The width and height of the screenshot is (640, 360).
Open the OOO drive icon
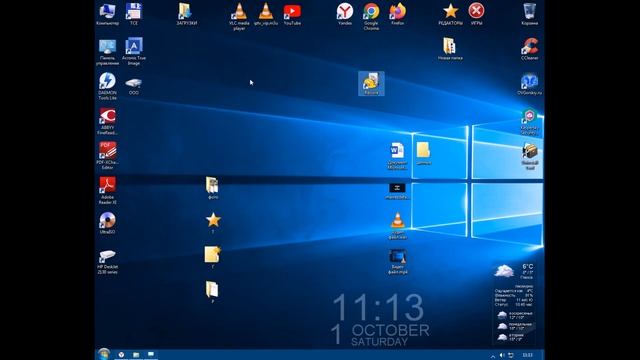134,86
